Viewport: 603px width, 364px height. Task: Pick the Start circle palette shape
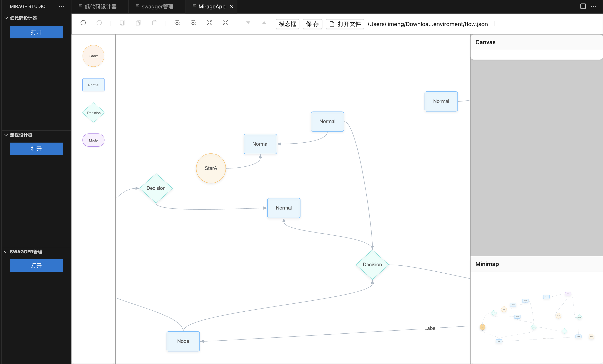pos(93,56)
